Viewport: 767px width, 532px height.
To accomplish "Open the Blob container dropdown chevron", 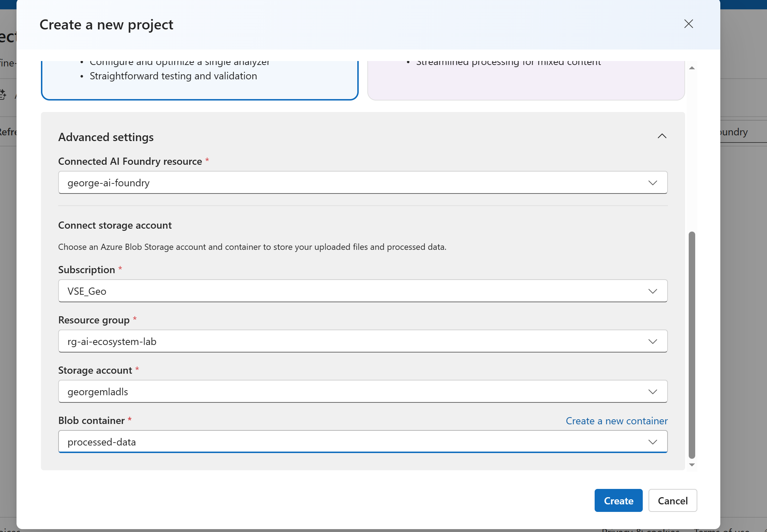I will coord(652,442).
